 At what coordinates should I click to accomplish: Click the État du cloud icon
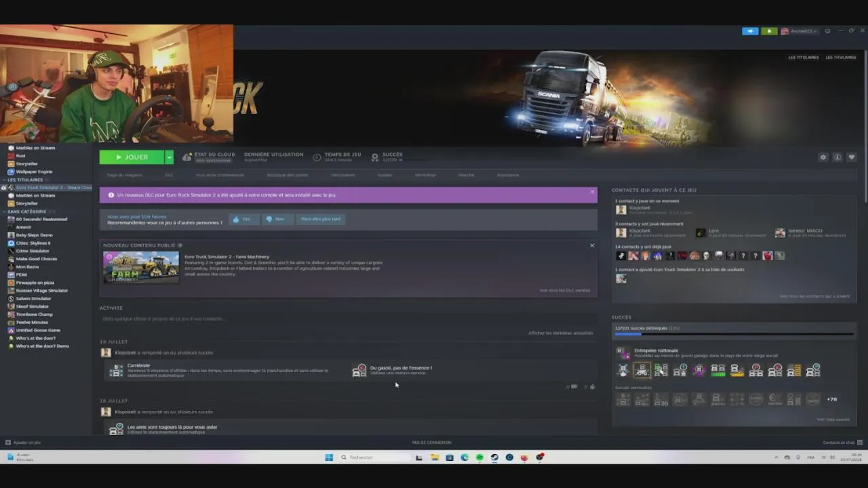tap(187, 157)
